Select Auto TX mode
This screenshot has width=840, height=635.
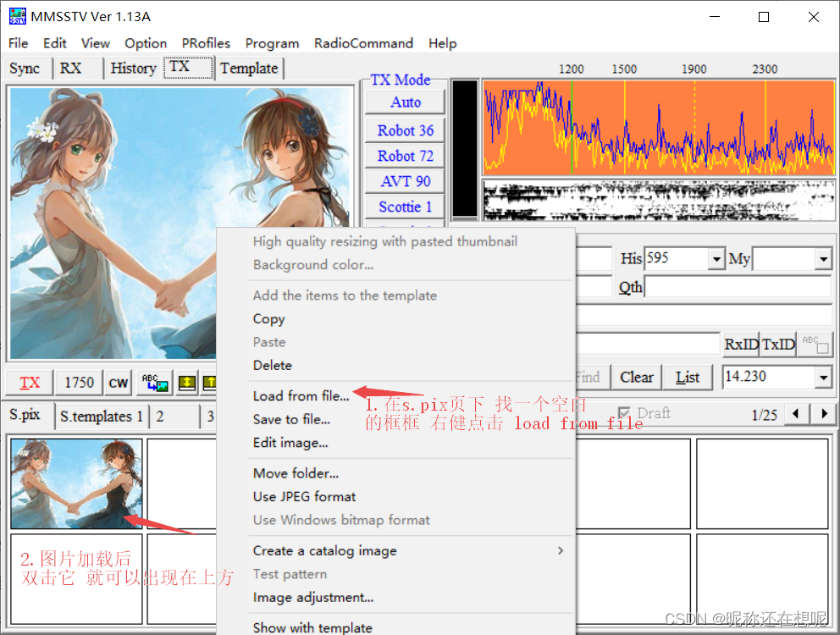pos(406,102)
